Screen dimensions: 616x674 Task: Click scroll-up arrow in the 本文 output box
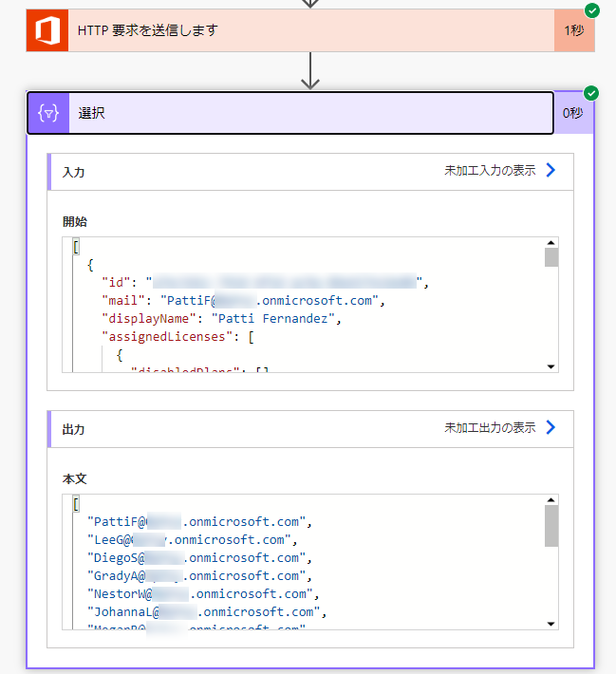(551, 500)
